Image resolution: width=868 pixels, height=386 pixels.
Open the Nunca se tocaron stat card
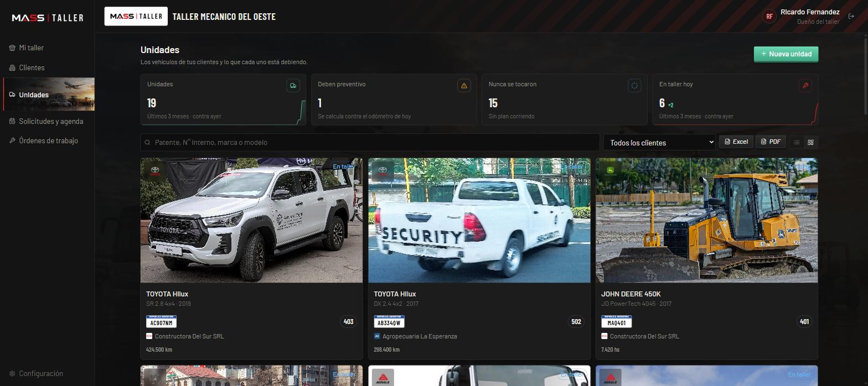[x=565, y=100]
